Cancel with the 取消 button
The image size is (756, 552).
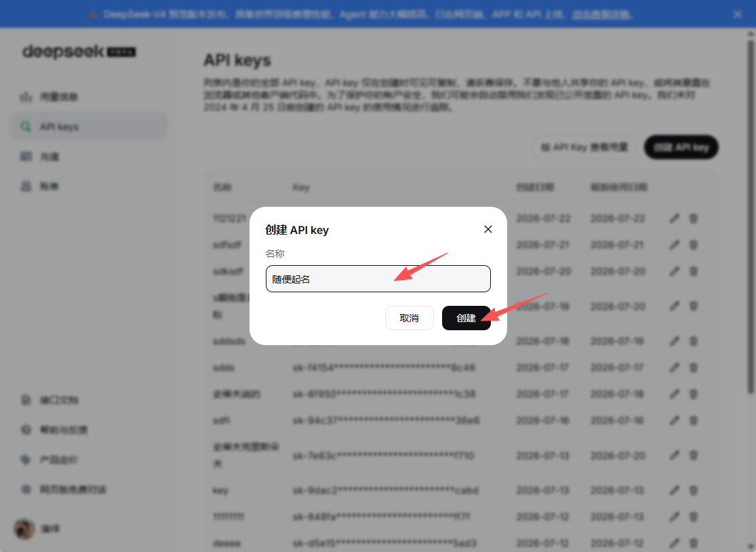tap(410, 318)
